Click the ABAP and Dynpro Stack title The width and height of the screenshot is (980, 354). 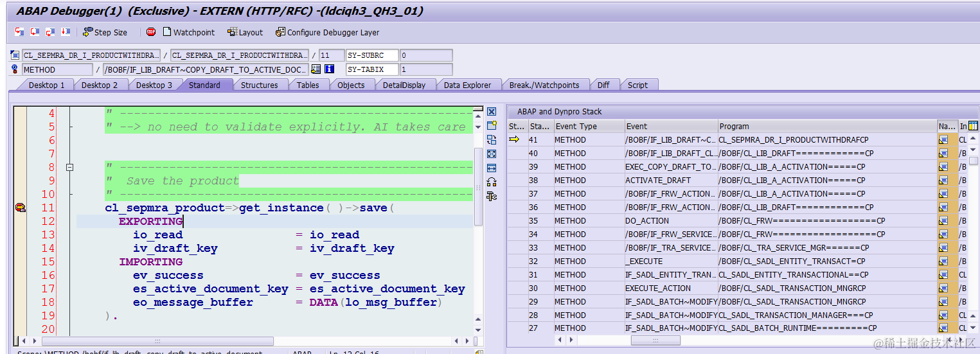tap(559, 112)
